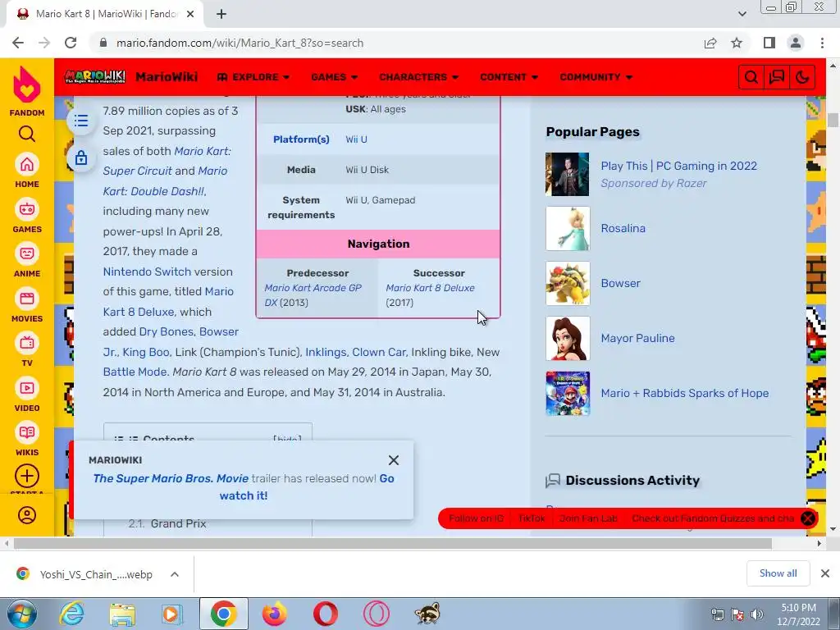Dismiss the MarioWiki notification popup
Viewport: 840px width, 630px height.
pos(394,460)
